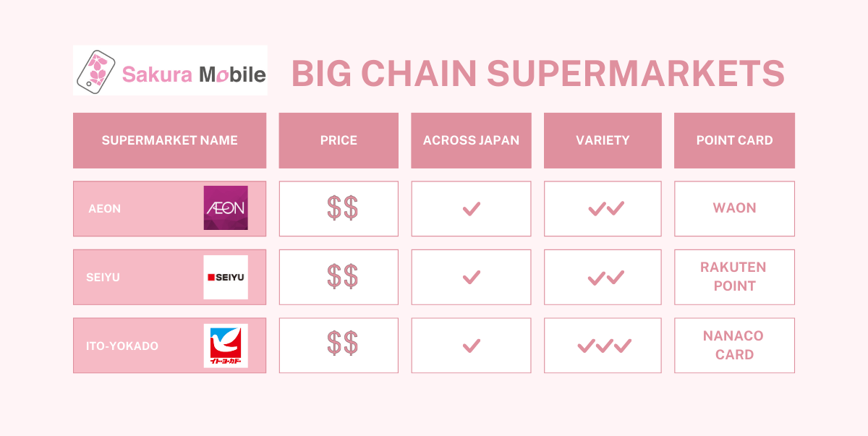The height and width of the screenshot is (436, 868).
Task: Click the Sakura Mobile logo
Action: pos(170,71)
